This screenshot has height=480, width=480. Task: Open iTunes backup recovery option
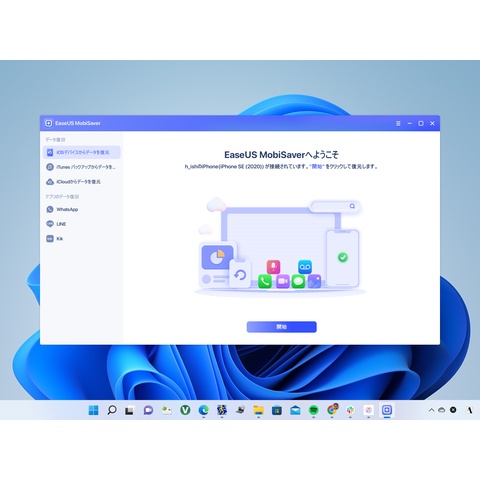point(82,167)
